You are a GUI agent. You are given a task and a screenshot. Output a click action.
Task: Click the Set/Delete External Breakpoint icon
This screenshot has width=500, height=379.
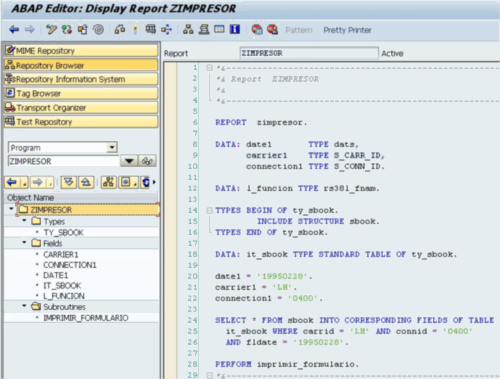[x=272, y=30]
